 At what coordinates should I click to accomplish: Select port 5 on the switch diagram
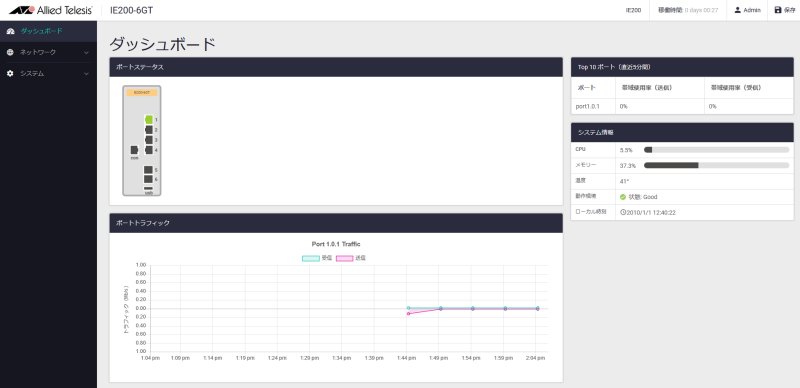click(x=148, y=170)
